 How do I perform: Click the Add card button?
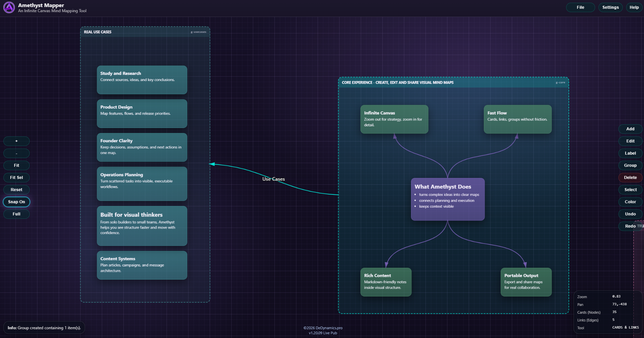(x=630, y=129)
